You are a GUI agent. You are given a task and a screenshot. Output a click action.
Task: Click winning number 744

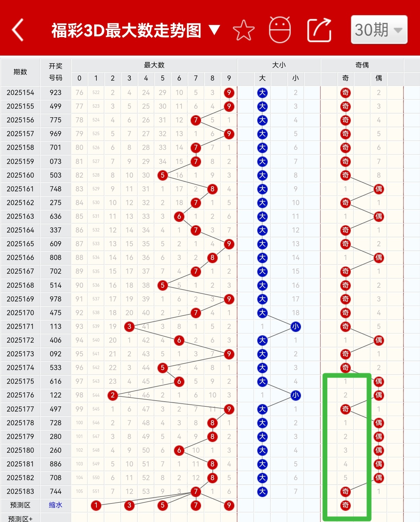(x=56, y=491)
